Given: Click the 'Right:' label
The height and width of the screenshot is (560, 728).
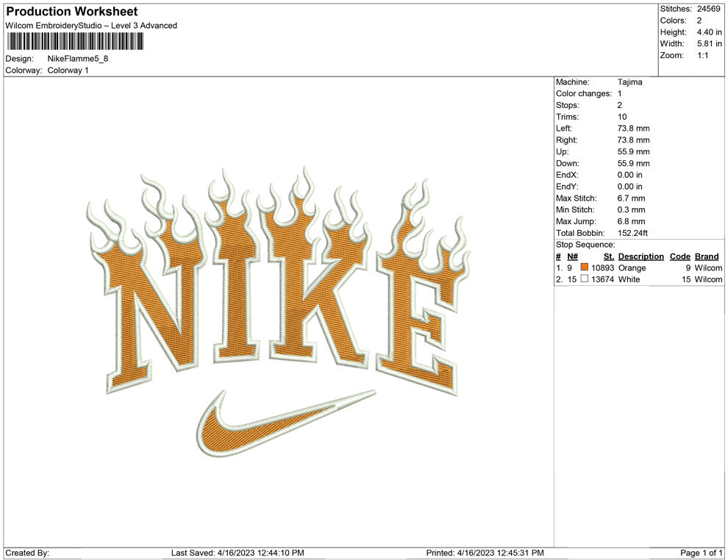Looking at the screenshot, I should tap(566, 140).
